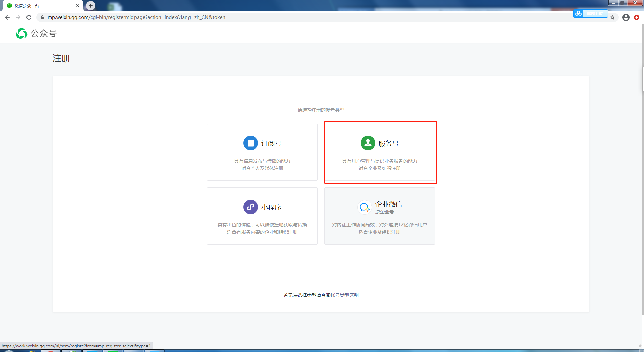Select the 微信公众平台 browser tab
This screenshot has height=352, width=644.
(x=43, y=6)
